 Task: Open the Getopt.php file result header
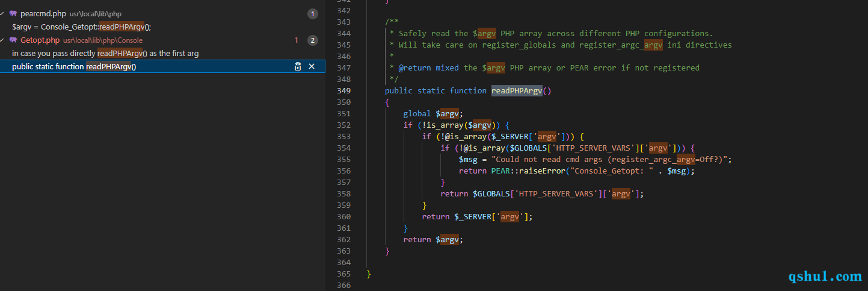[162, 40]
